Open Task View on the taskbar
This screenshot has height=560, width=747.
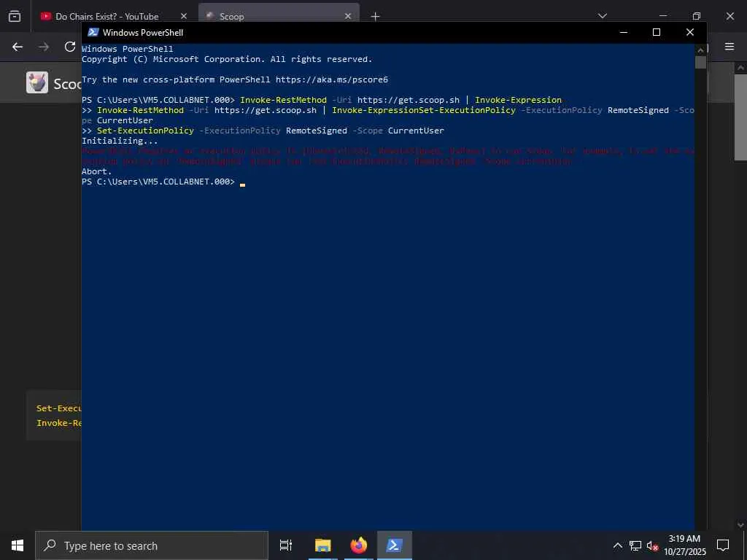click(x=286, y=545)
